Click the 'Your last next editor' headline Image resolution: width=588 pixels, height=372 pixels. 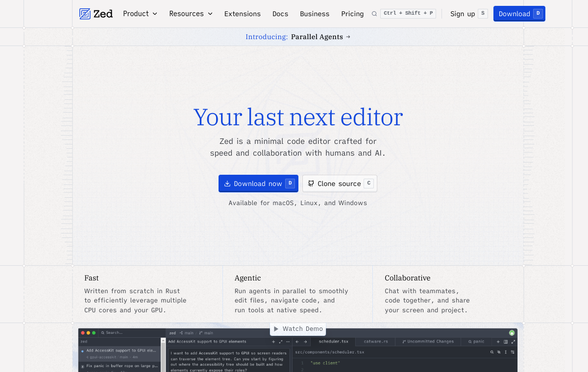click(x=298, y=117)
